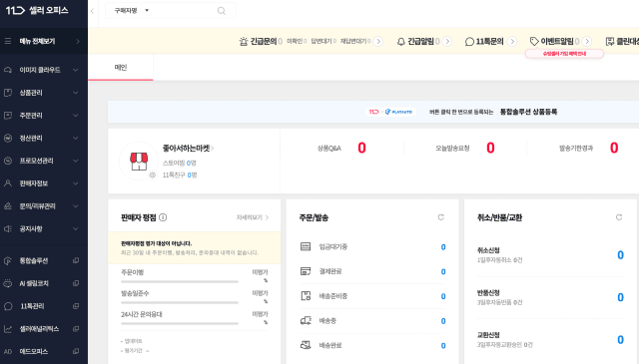The height and width of the screenshot is (364, 639).
Task: Click the 24시간 문의응대 progress bar
Action: pos(180,324)
